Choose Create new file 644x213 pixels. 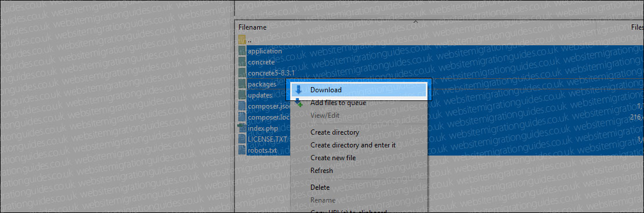coord(333,158)
